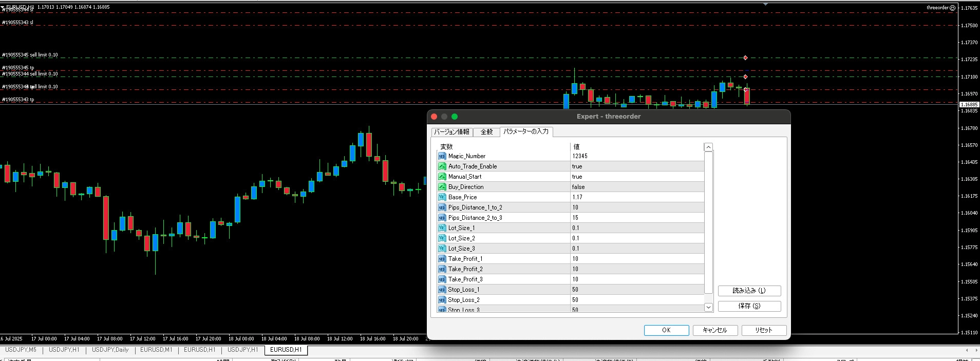Click the threeorder smiley face icon

pos(952,8)
